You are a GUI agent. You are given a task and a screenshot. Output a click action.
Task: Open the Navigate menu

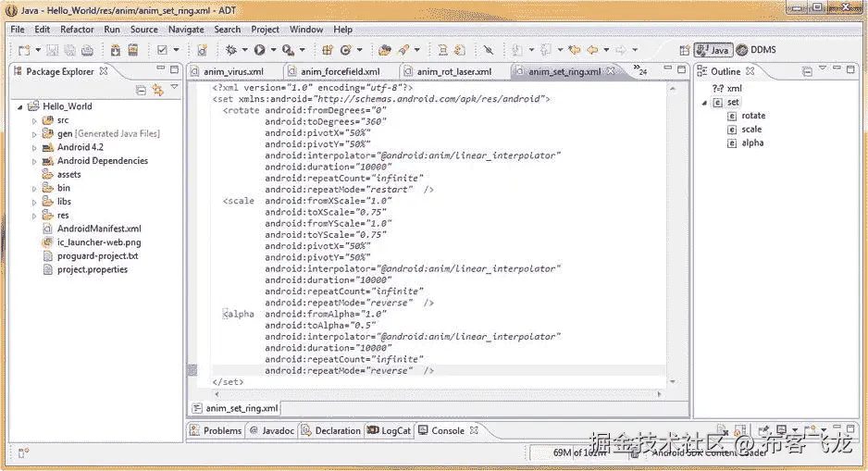186,30
